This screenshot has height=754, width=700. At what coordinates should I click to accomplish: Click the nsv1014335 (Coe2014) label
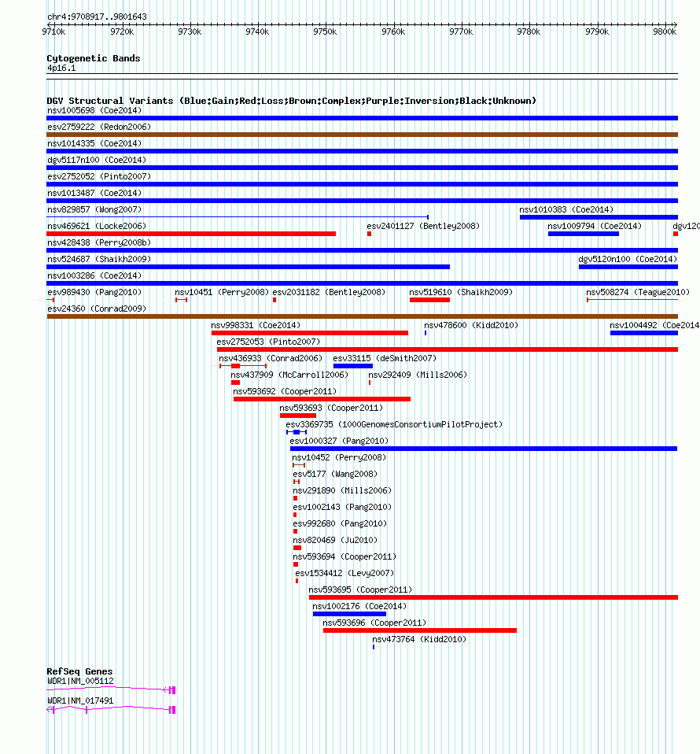(x=94, y=144)
